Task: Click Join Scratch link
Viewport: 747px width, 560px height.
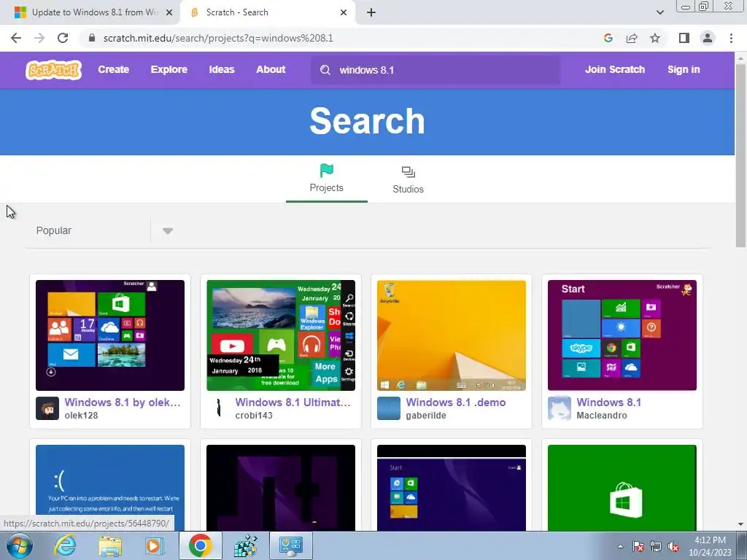Action: [x=614, y=69]
